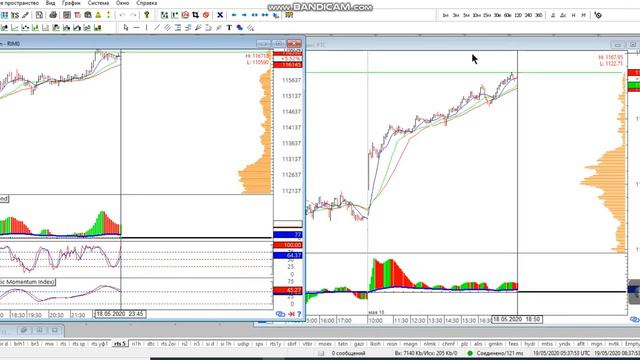The width and height of the screenshot is (640, 360).
Task: Select the magn workspace tab
Action: click(x=411, y=344)
